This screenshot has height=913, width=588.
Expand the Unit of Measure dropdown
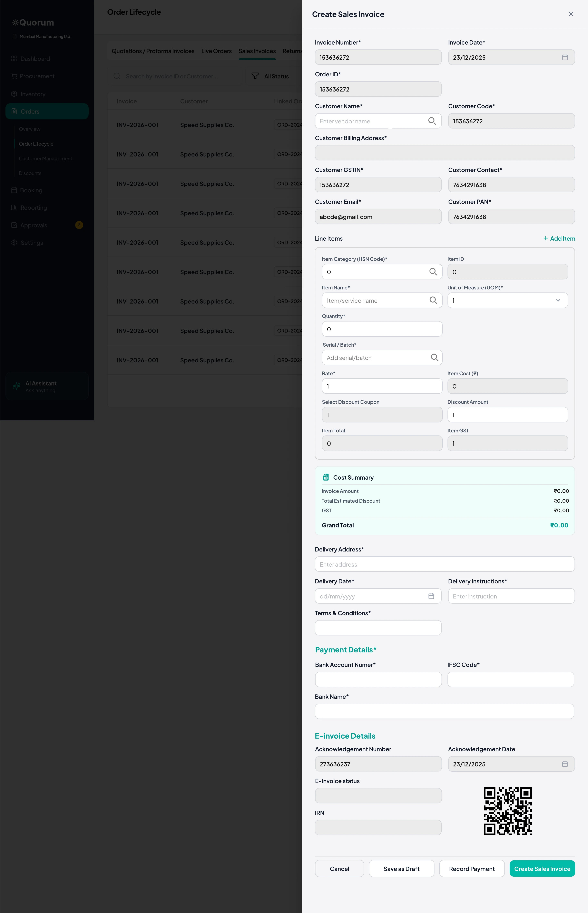(507, 300)
